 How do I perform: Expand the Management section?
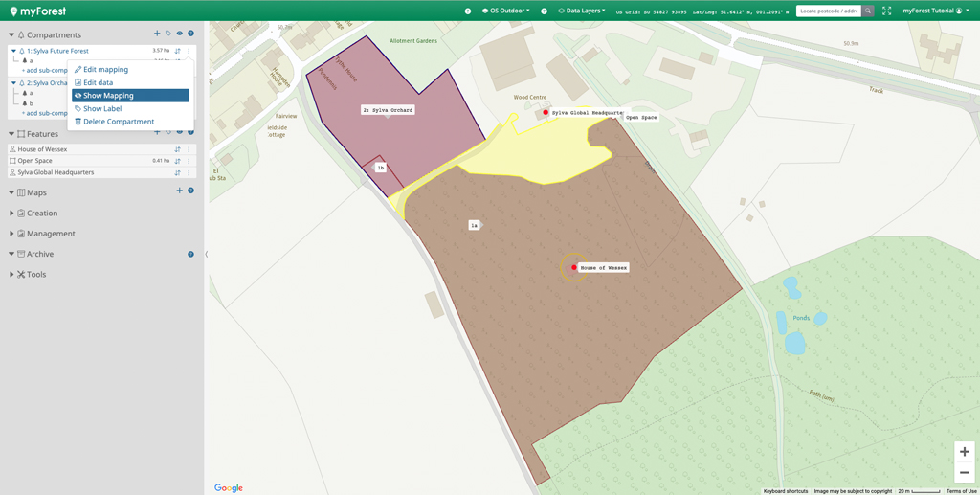point(50,234)
